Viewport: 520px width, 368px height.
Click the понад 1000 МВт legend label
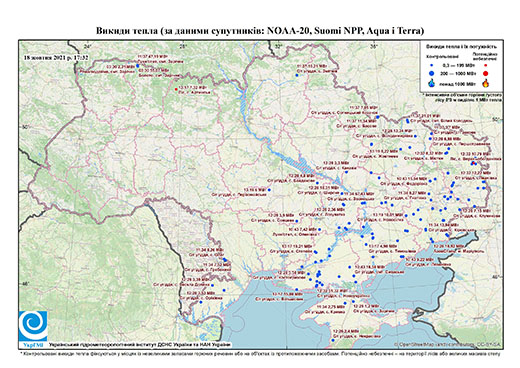[458, 83]
